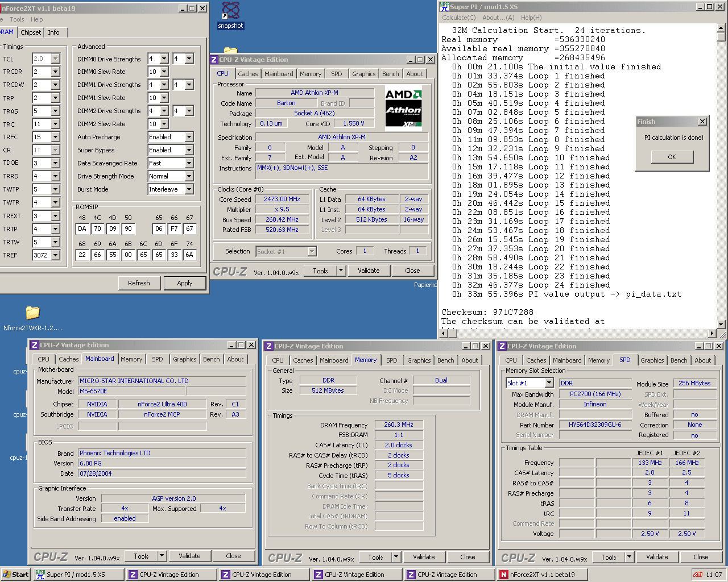Click the Z icon of the CPU-Z Memory window
This screenshot has width=728, height=582.
tap(269, 346)
